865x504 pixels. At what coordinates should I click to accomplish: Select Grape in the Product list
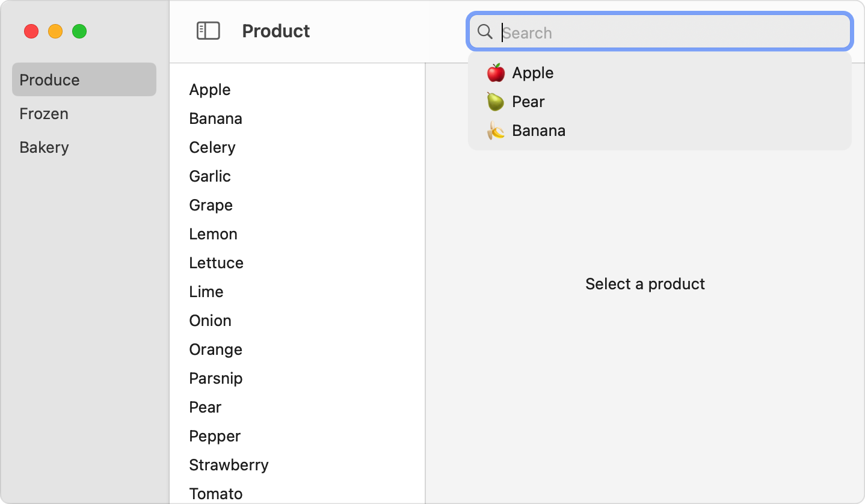tap(211, 204)
